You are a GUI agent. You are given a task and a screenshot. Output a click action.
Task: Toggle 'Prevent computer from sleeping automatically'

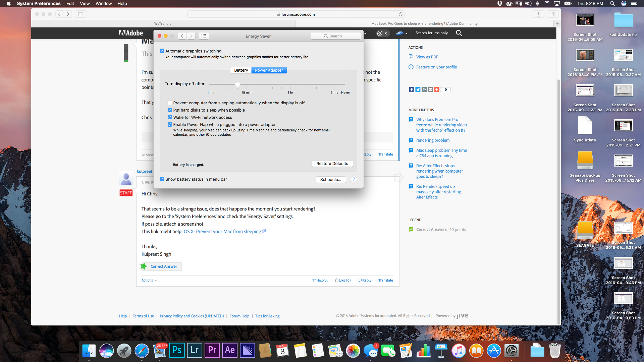point(169,103)
